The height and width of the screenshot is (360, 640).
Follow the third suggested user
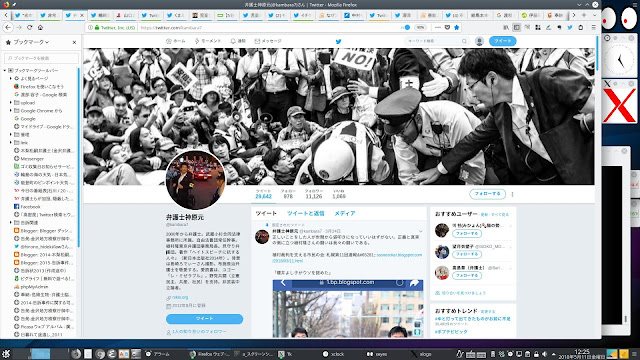click(x=467, y=276)
